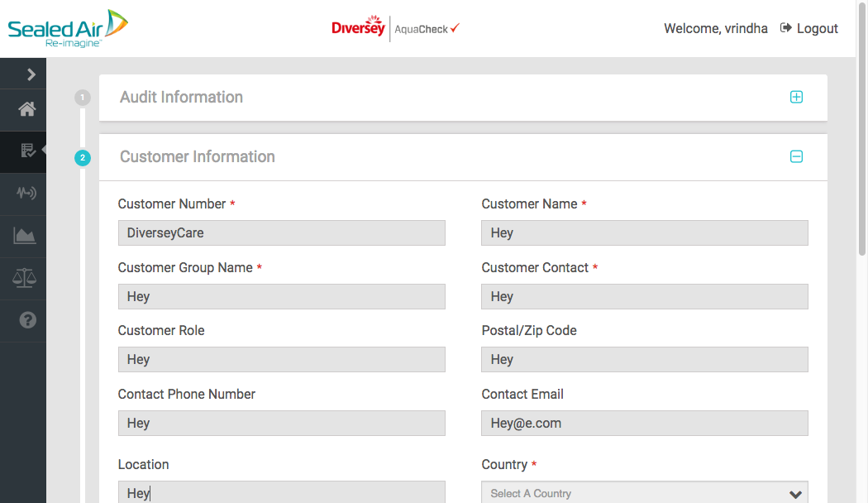868x503 pixels.
Task: Collapse the Customer Information section
Action: pyautogui.click(x=796, y=156)
